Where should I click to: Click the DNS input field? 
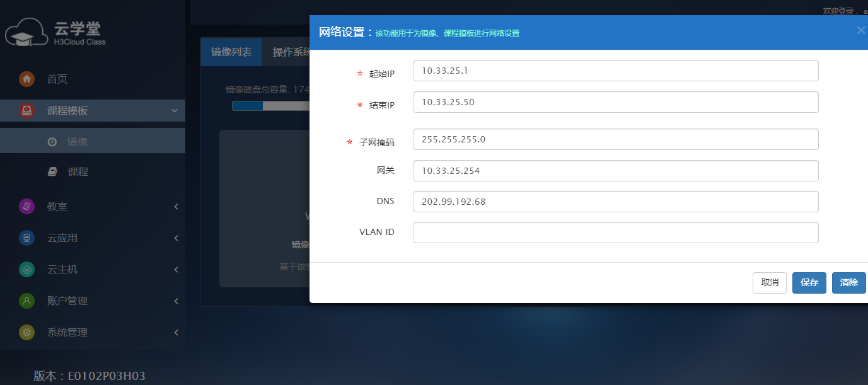pyautogui.click(x=616, y=202)
